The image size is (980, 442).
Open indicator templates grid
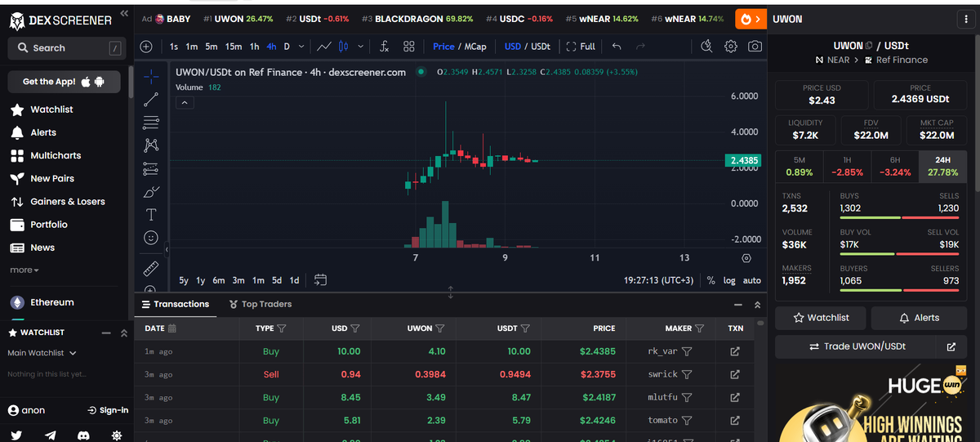tap(409, 47)
